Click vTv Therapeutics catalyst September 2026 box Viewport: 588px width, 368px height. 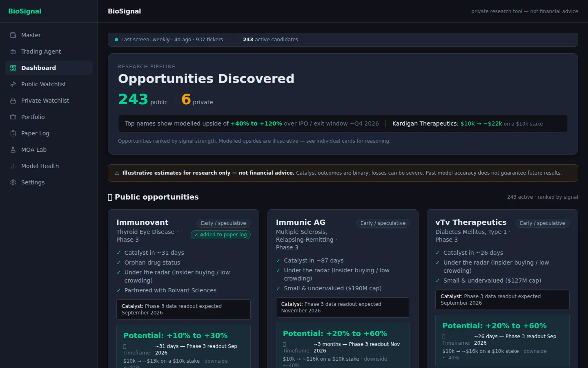coord(502,300)
